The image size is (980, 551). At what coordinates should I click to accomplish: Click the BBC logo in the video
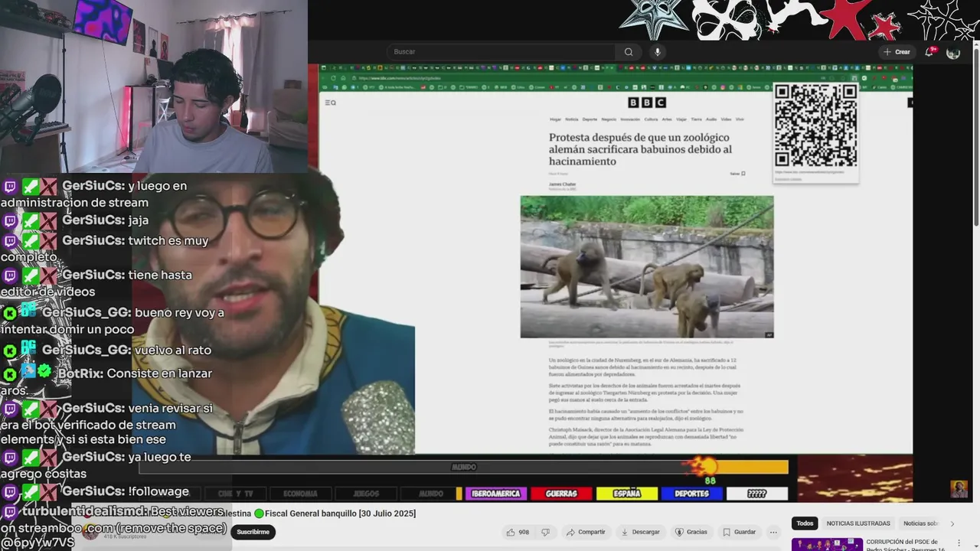pos(647,103)
